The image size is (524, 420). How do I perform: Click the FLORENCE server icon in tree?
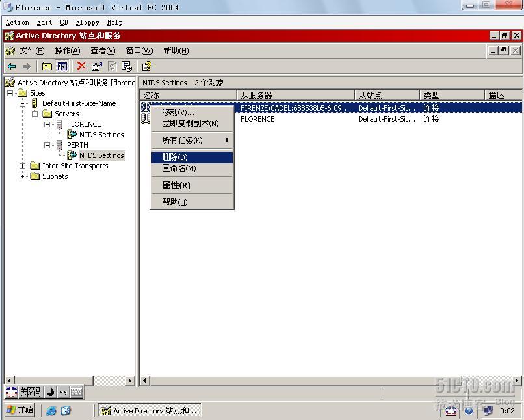click(x=59, y=124)
